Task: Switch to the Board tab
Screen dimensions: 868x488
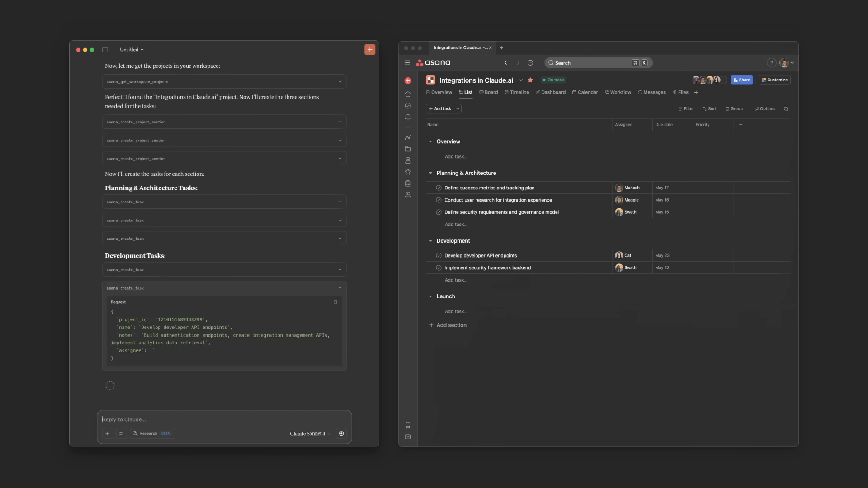Action: point(488,92)
